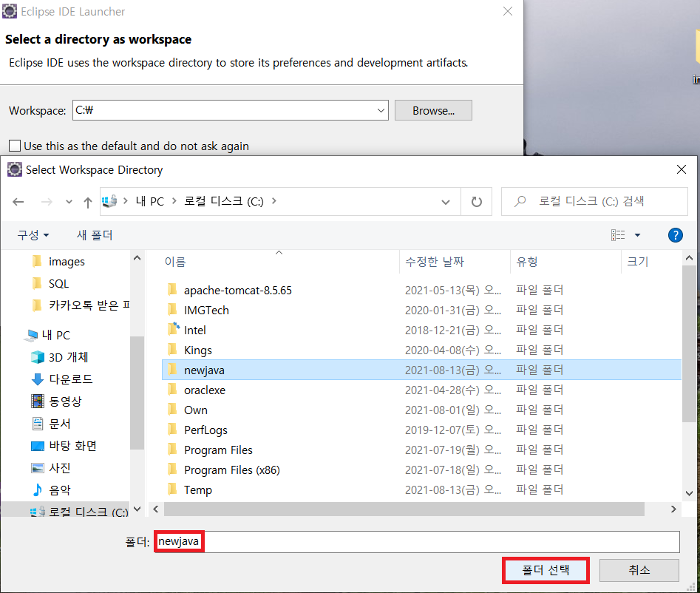Click the file list scroll-down arrow
This screenshot has width=700, height=593.
[x=689, y=493]
